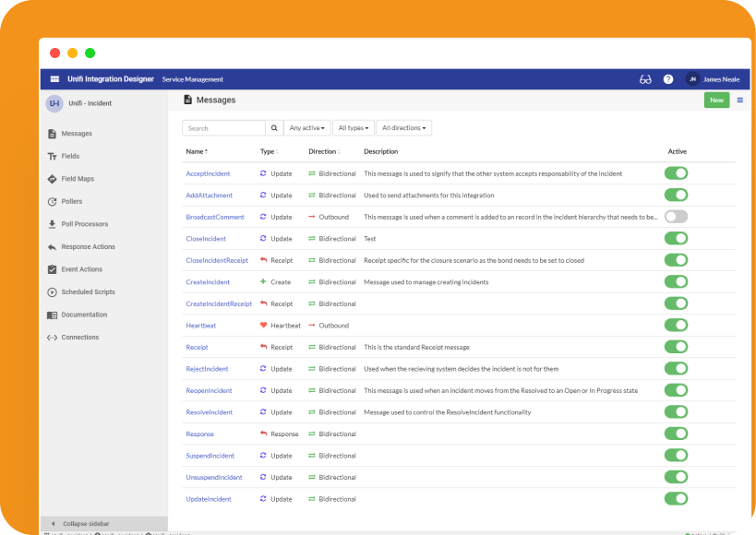756x535 pixels.
Task: Turn off the Heartbeat active toggle
Action: coord(676,326)
